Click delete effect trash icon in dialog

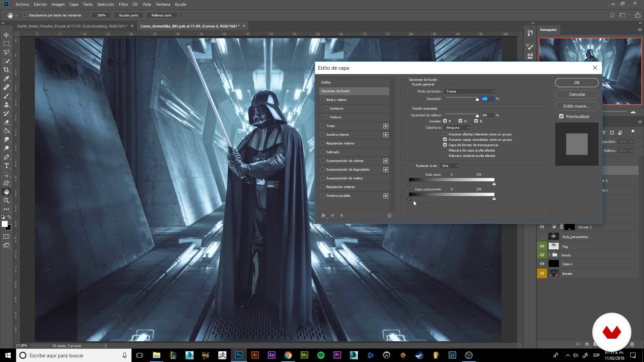click(389, 216)
